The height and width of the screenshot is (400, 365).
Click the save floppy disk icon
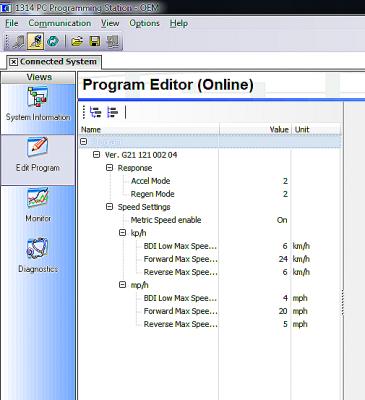click(95, 41)
